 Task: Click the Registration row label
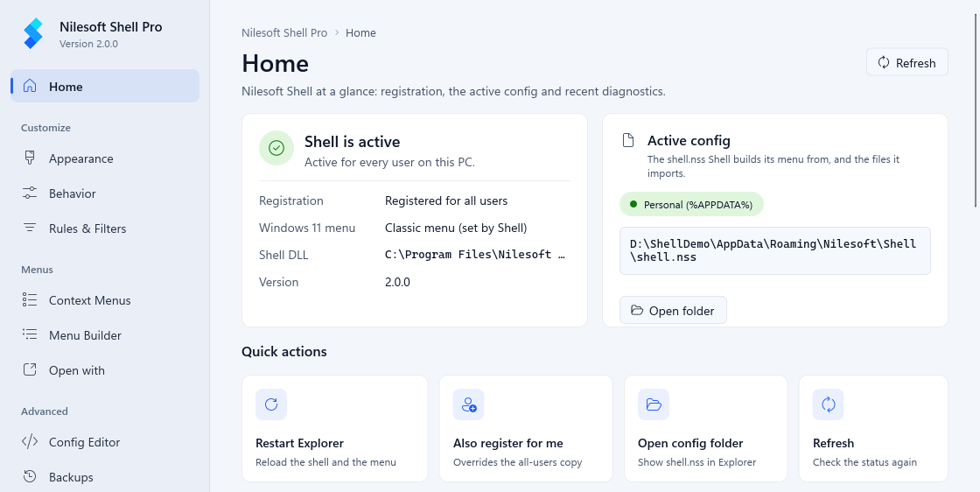pos(291,200)
